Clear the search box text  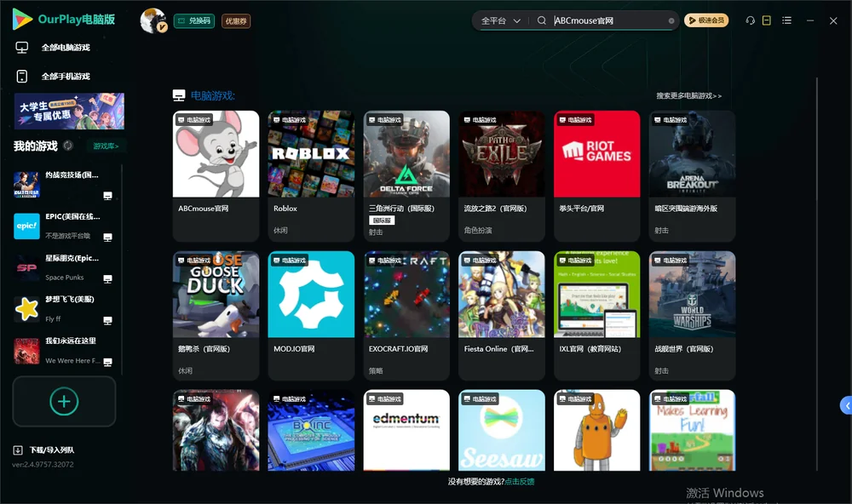coord(671,20)
